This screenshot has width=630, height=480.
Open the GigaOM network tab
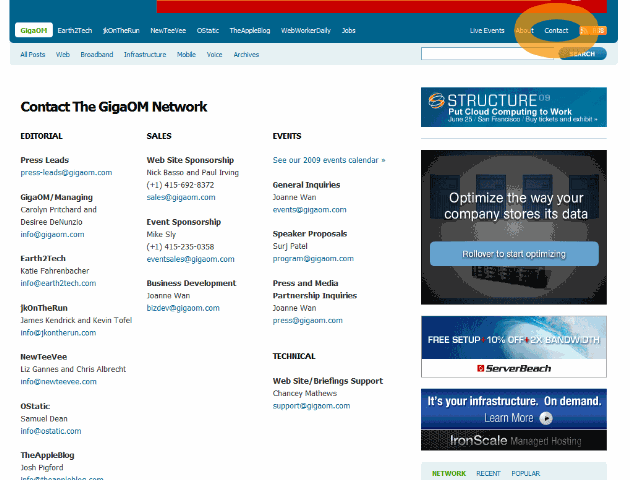coord(35,30)
